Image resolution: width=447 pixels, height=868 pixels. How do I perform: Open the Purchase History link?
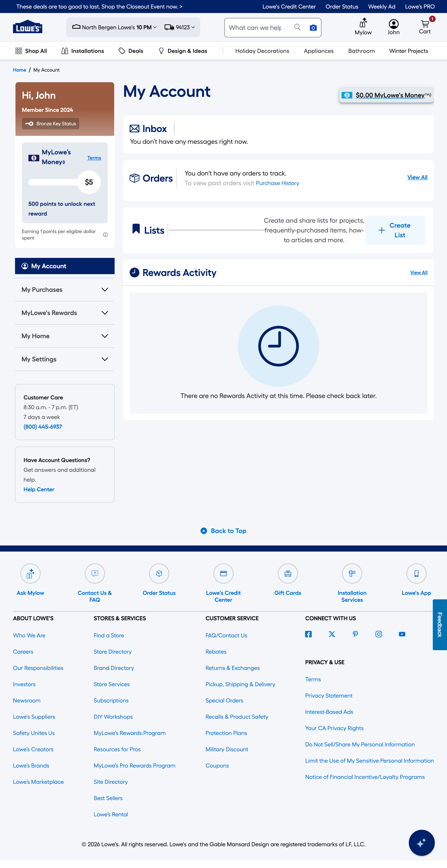[277, 183]
